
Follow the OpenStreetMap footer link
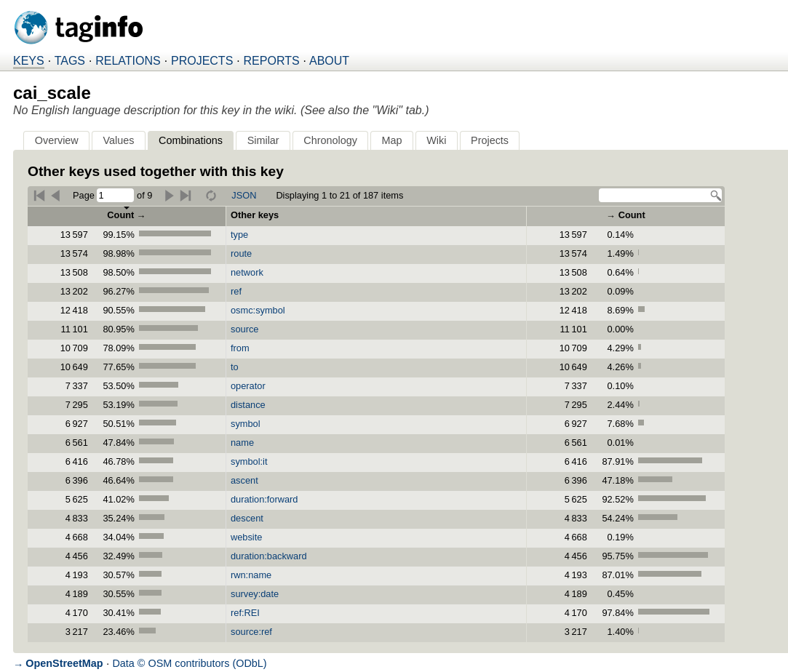pyautogui.click(x=64, y=663)
